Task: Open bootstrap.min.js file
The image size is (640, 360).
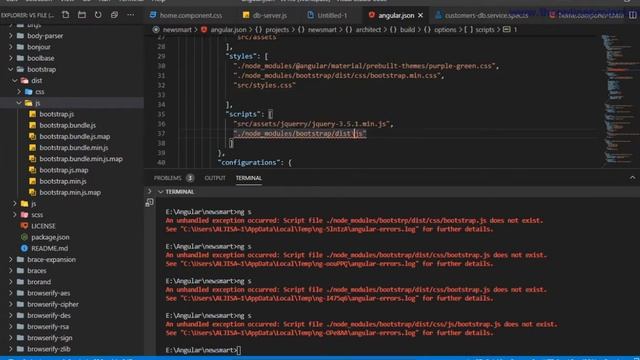Action: point(62,181)
